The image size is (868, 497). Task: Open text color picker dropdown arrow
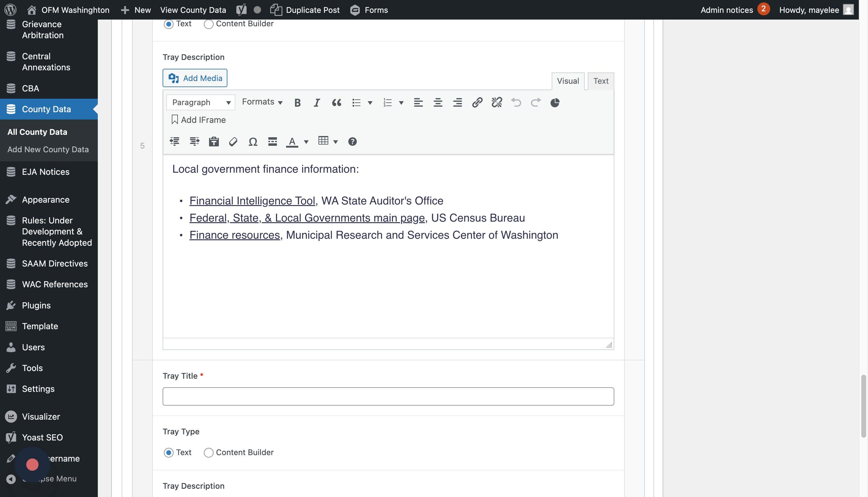tap(306, 142)
